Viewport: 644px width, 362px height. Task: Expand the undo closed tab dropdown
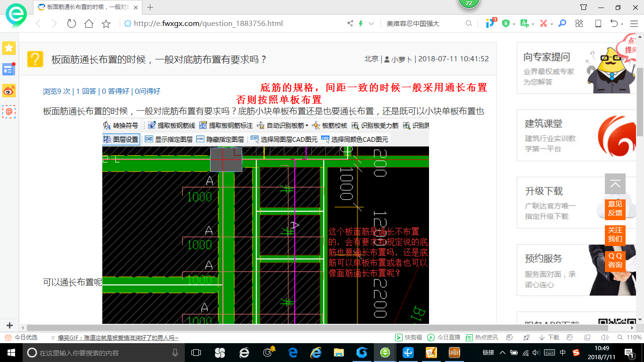coord(622,24)
